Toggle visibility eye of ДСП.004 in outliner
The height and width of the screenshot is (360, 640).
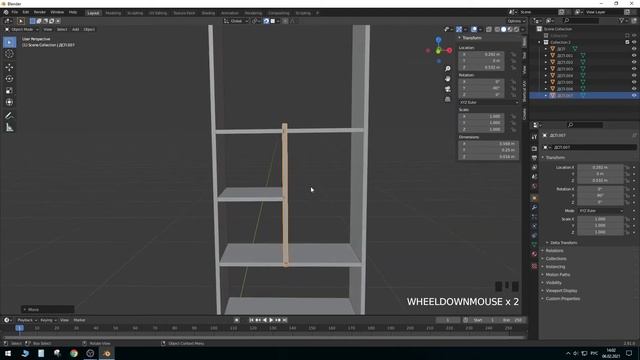point(634,75)
